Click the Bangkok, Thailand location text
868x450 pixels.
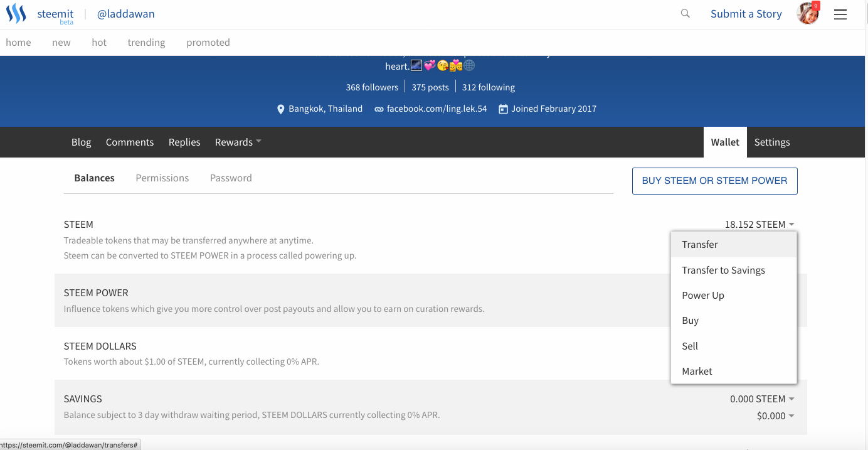click(x=325, y=109)
